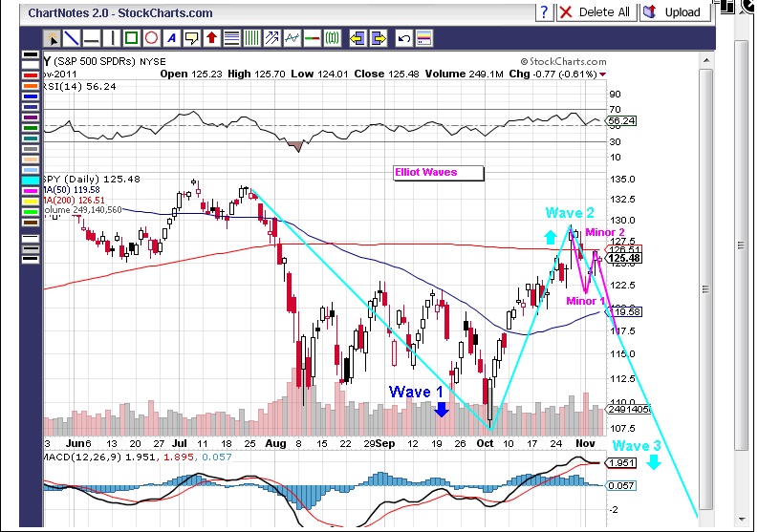Activate the text annotation tool
Viewport: 780px width, 532px height.
pyautogui.click(x=172, y=38)
